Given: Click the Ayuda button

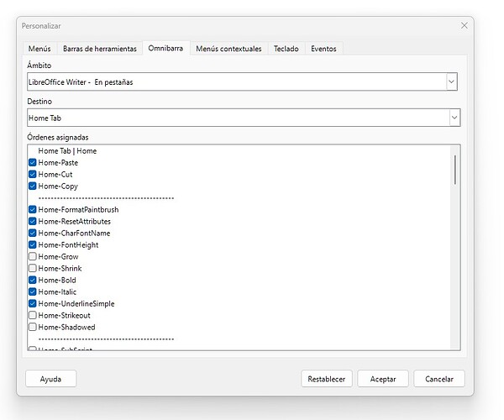Looking at the screenshot, I should 51,379.
